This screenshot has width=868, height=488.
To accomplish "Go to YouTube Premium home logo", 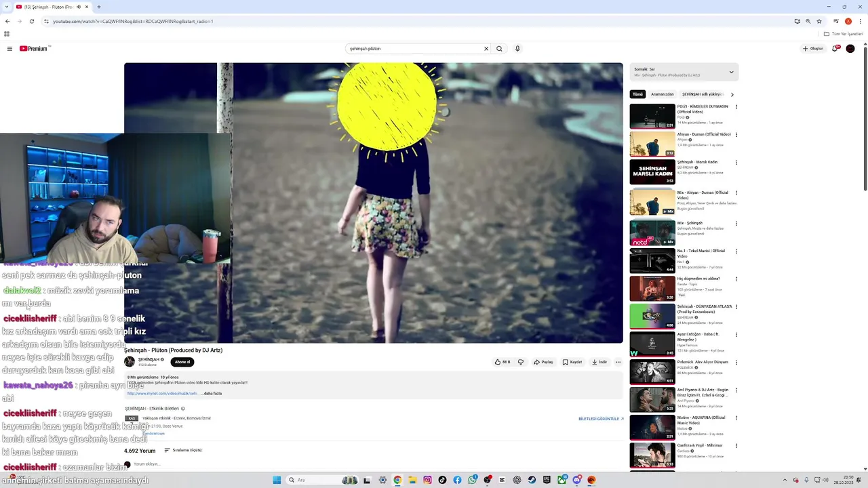I will coord(33,49).
